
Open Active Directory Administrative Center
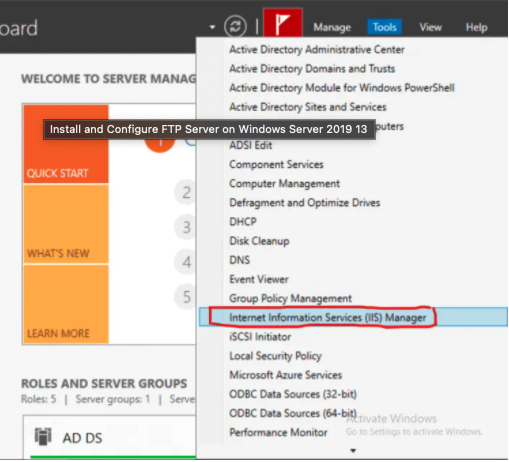coord(317,50)
